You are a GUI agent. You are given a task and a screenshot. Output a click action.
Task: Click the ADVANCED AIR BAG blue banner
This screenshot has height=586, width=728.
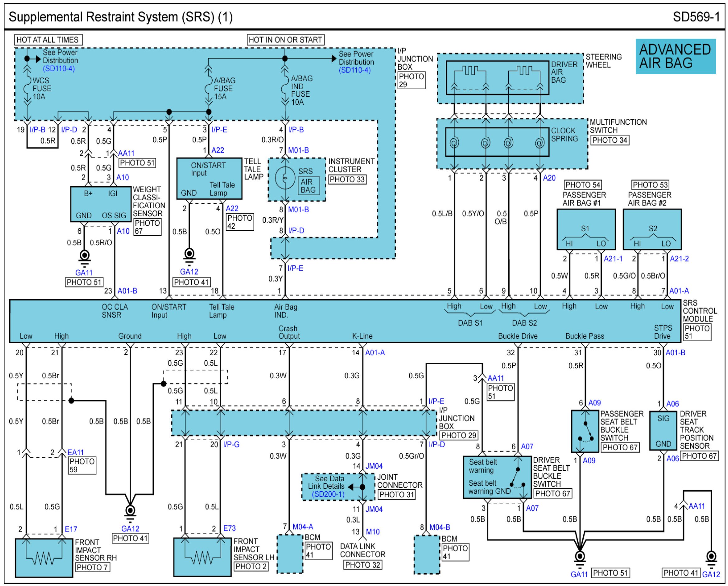[675, 56]
